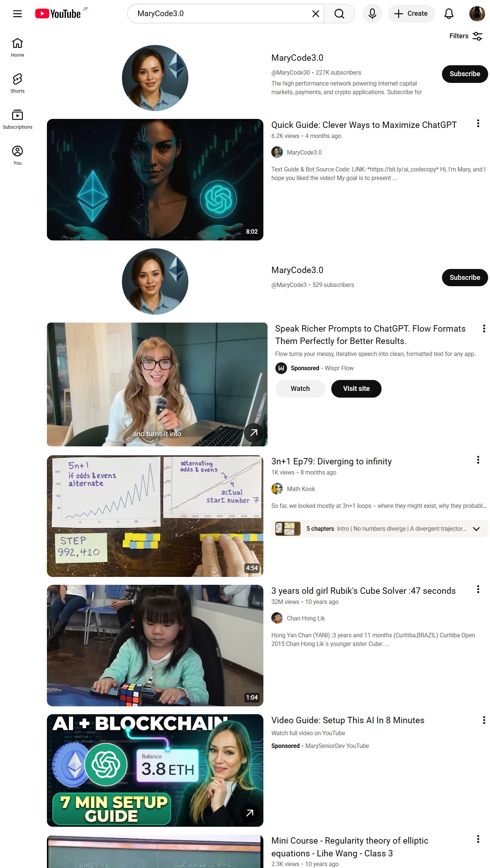This screenshot has width=490, height=868.
Task: Open options for Quick Guide ChatGPT video
Action: 478,123
